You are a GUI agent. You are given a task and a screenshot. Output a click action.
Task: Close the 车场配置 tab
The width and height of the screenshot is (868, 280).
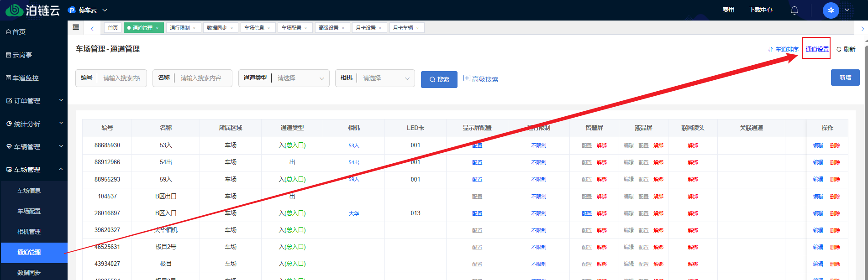point(306,28)
